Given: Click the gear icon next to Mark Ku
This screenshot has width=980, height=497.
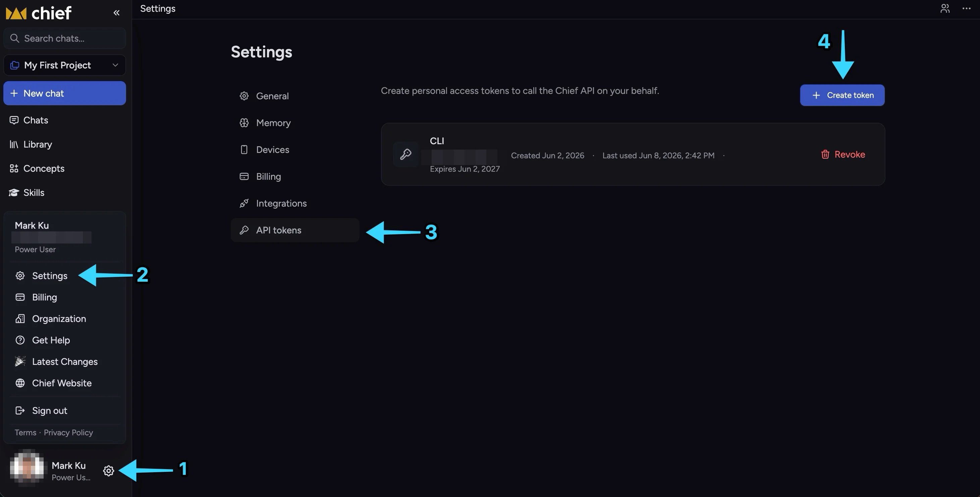Looking at the screenshot, I should pos(108,471).
